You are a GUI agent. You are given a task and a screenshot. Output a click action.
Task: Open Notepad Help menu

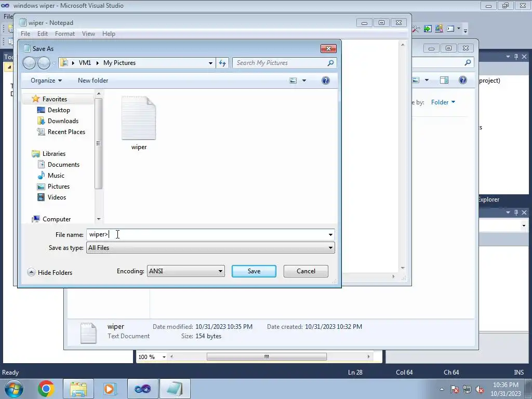pos(109,34)
